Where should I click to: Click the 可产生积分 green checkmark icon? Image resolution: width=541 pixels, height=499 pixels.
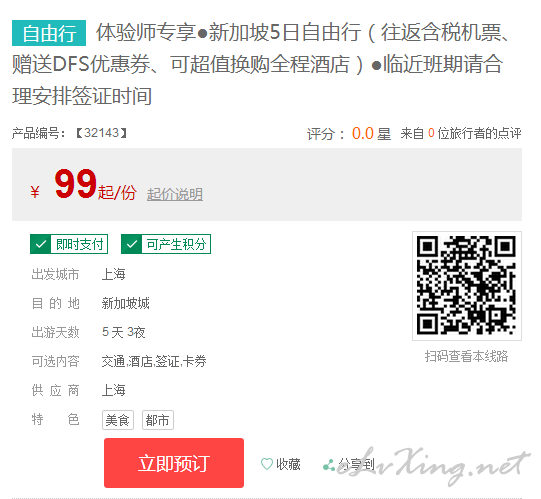[x=131, y=244]
